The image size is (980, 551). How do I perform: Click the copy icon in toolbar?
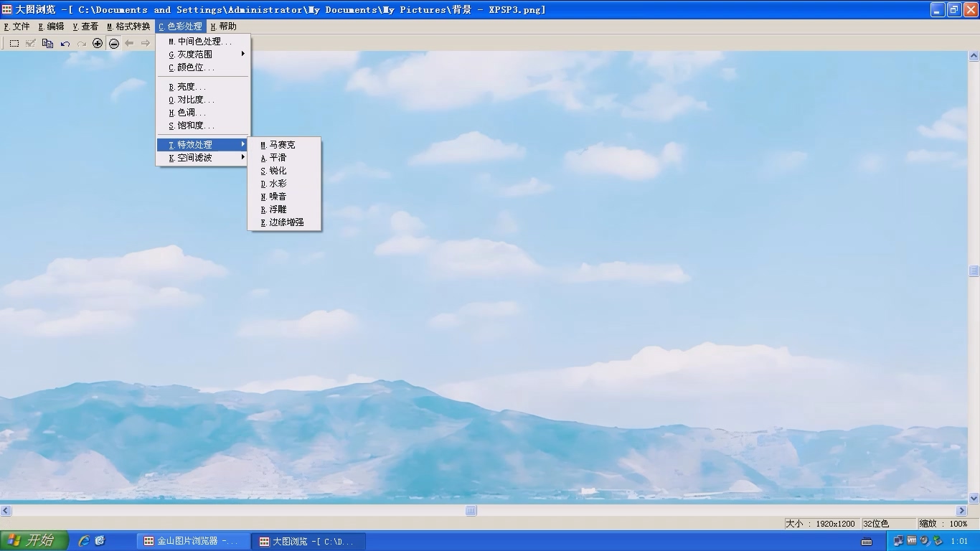point(48,43)
